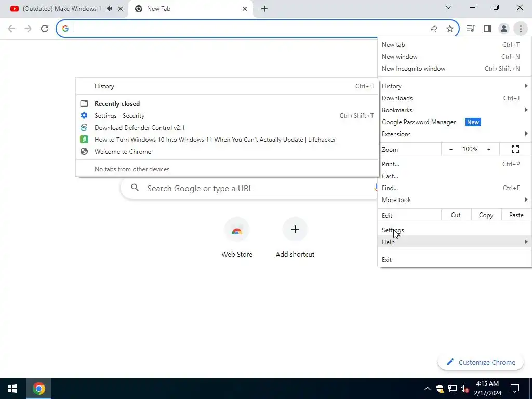Click the Chrome taskbar icon
The image size is (532, 399).
pyautogui.click(x=39, y=389)
